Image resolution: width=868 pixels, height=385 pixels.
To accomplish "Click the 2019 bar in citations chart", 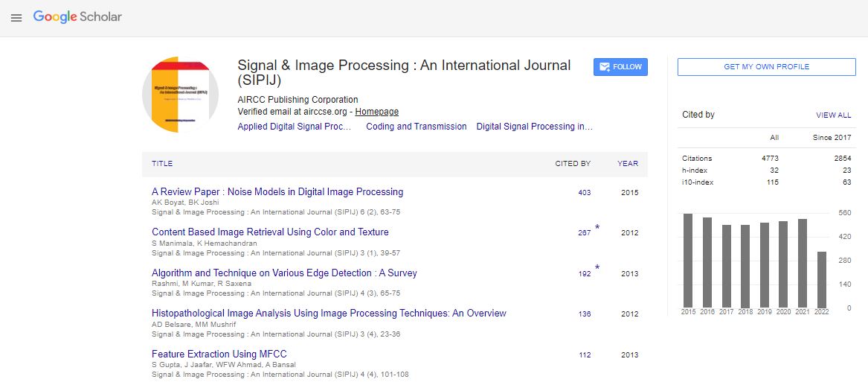I will (x=765, y=265).
